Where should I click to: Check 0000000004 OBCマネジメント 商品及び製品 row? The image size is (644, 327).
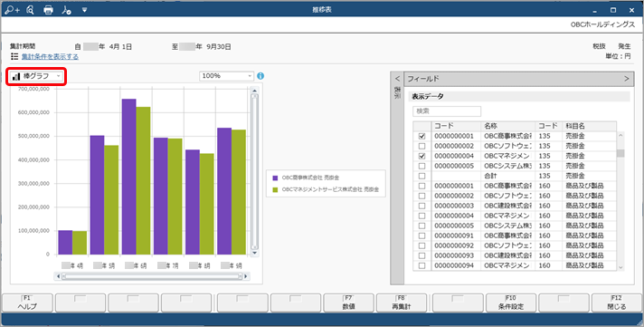tap(421, 216)
